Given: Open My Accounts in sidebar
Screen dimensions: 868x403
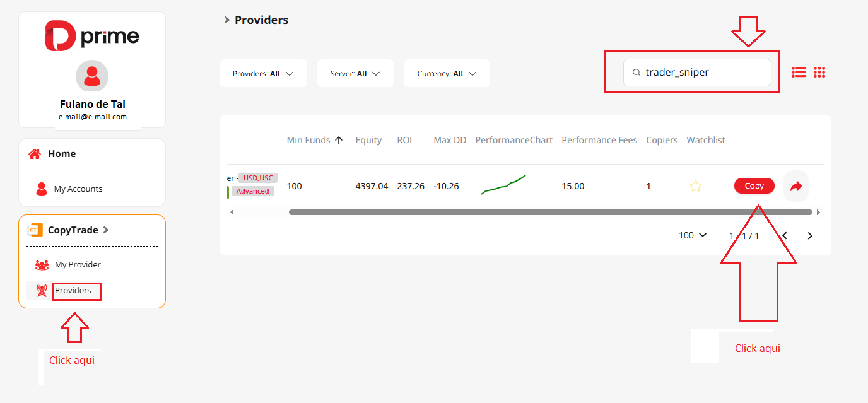Looking at the screenshot, I should pyautogui.click(x=78, y=189).
